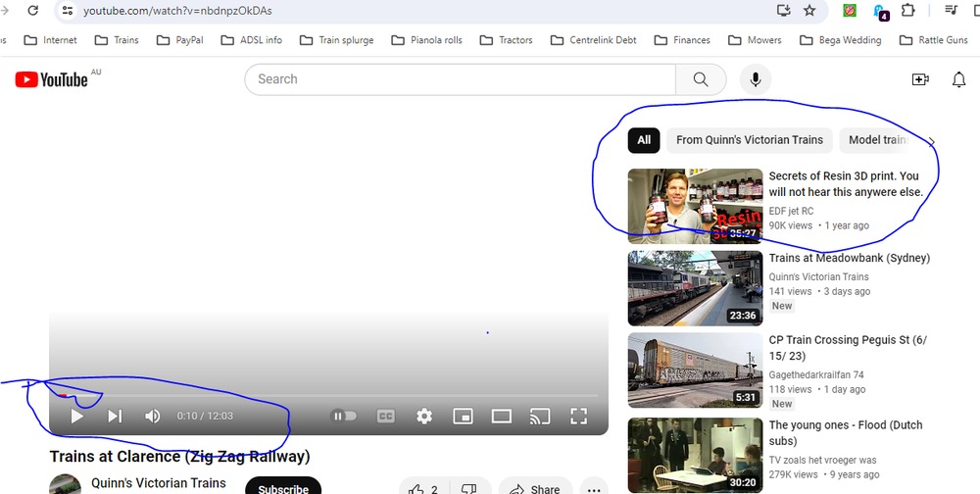Click the extension icon with badge 4
The height and width of the screenshot is (494, 980).
click(879, 11)
